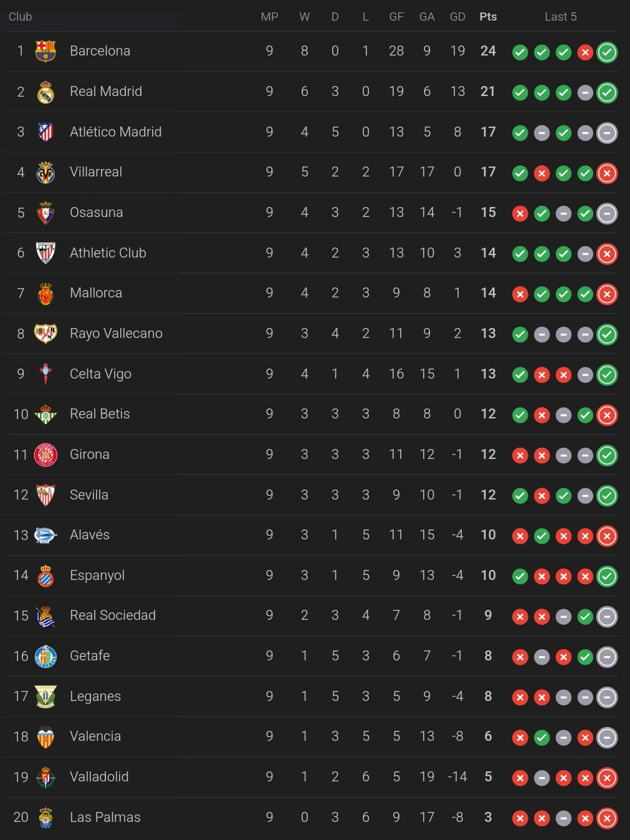Select the Espanyol table row name
Screen dimensions: 630x840
coord(97,576)
